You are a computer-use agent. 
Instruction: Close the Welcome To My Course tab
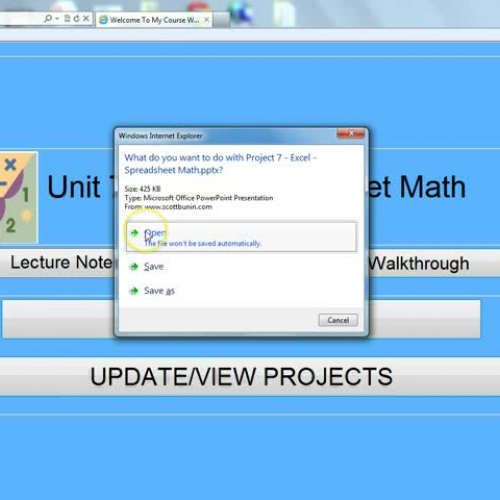tap(207, 20)
